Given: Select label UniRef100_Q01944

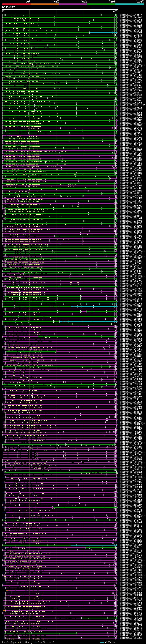Looking at the screenshot, I should click(131, 304).
